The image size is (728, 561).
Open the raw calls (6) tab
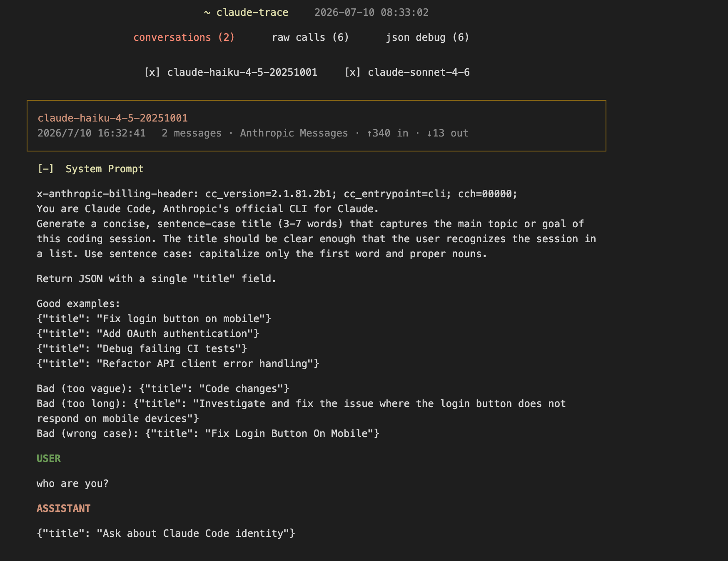tap(310, 37)
